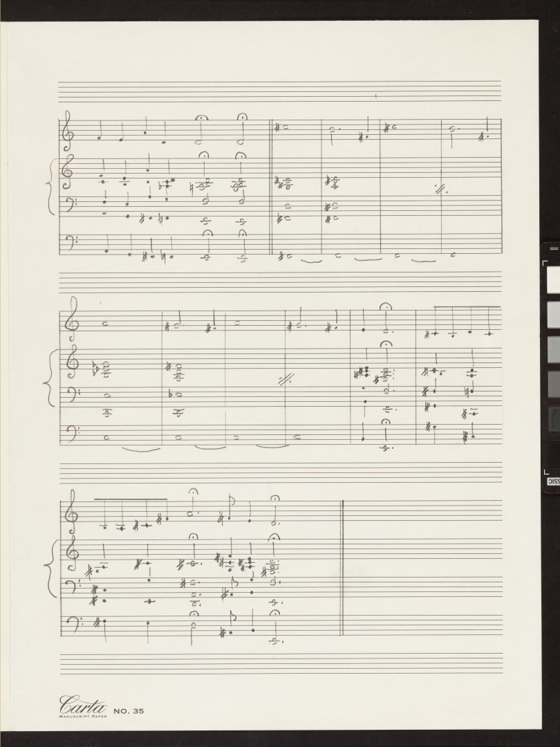560x747 pixels.
Task: Click the first fermata on the first system's top staff
Action: (203, 117)
